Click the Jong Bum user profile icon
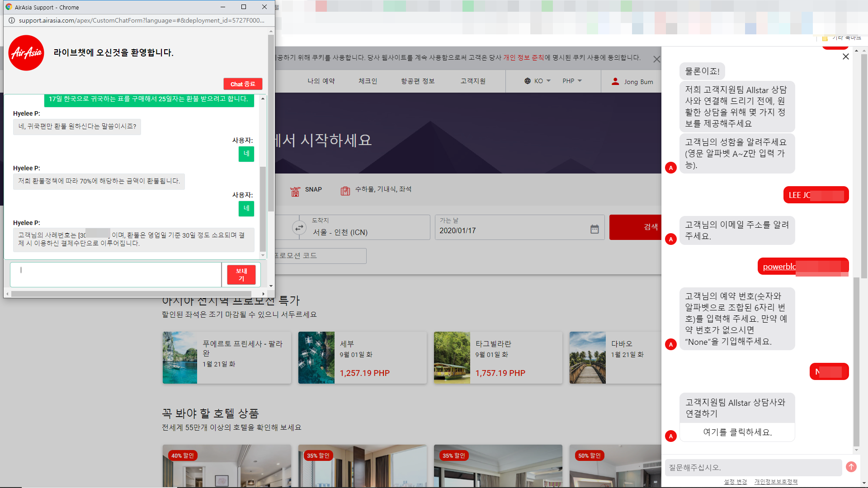This screenshot has width=868, height=488. coord(615,81)
